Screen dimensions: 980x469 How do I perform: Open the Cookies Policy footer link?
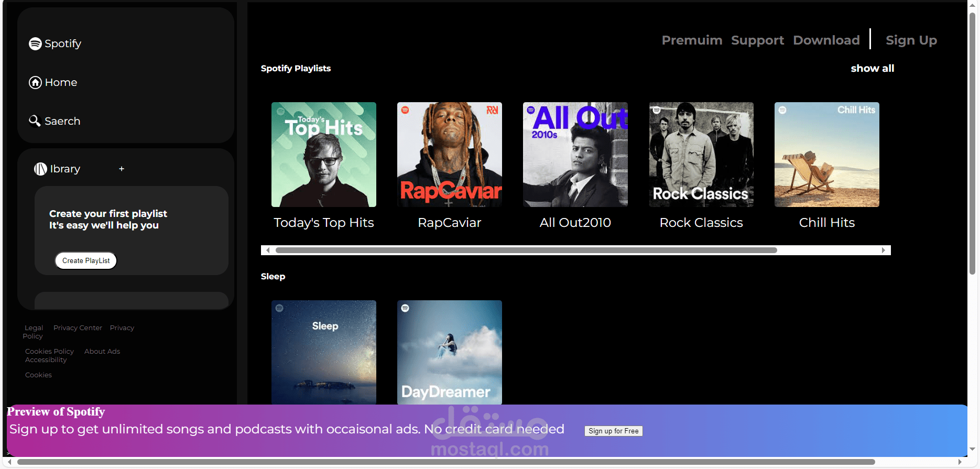click(49, 351)
